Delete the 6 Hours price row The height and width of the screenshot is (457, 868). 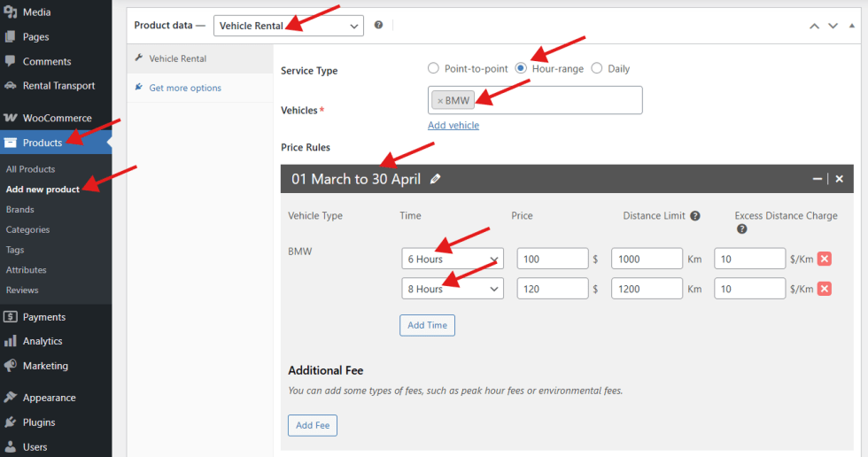(x=824, y=259)
